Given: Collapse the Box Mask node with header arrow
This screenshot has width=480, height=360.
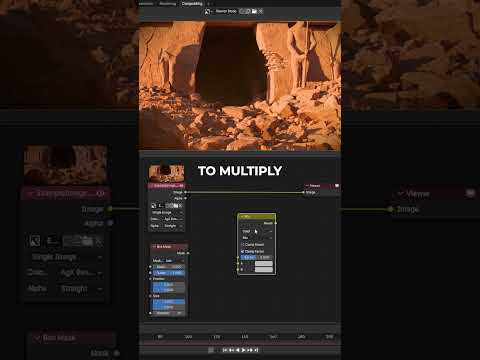Looking at the screenshot, I should [x=153, y=247].
